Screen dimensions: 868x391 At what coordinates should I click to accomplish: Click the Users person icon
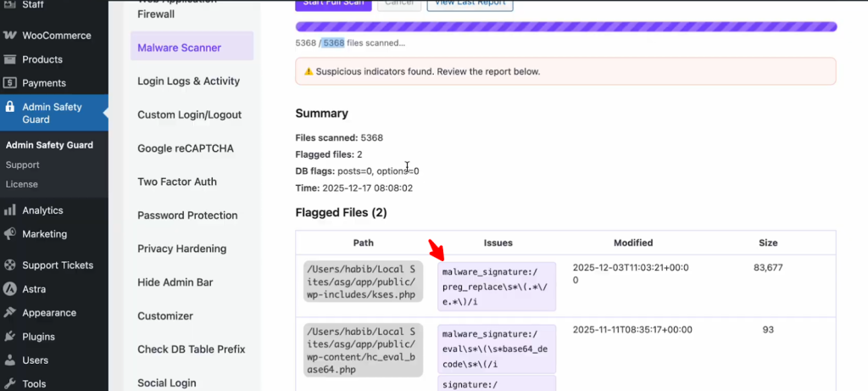click(10, 360)
